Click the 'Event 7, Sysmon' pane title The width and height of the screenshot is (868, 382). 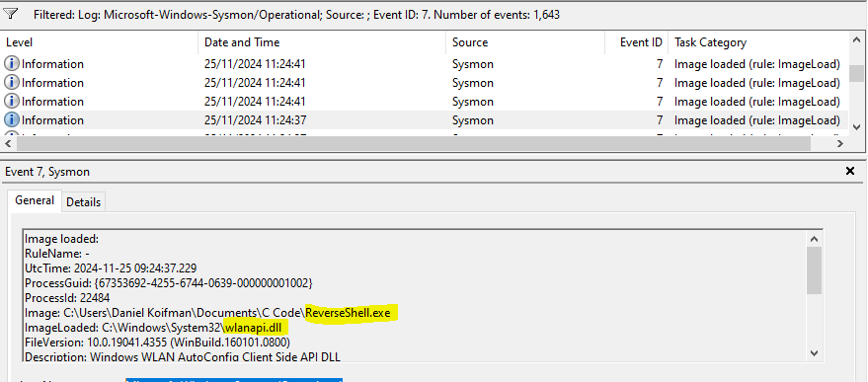click(x=47, y=172)
